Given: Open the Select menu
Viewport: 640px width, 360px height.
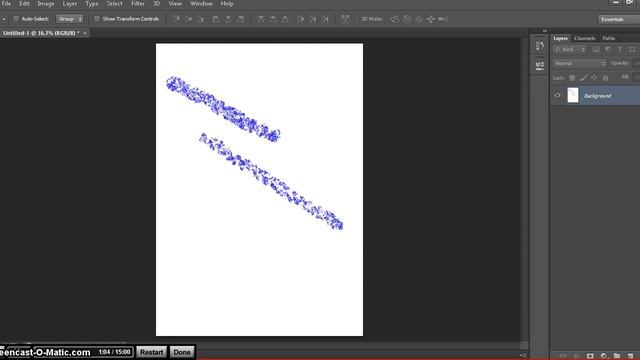Looking at the screenshot, I should coord(114,4).
